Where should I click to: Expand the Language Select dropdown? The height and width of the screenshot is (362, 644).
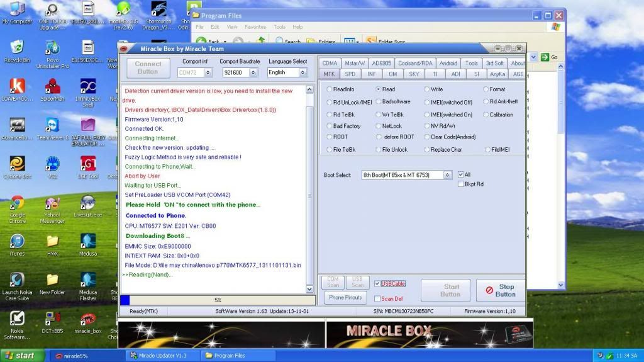[x=303, y=72]
